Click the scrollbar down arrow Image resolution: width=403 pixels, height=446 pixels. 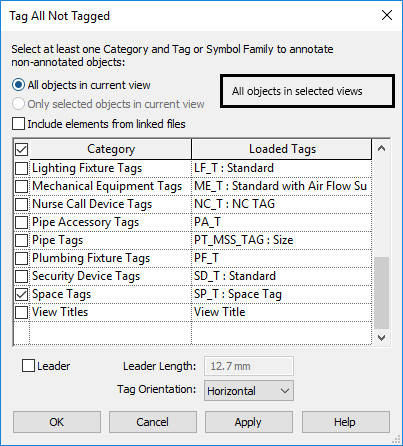pyautogui.click(x=381, y=338)
